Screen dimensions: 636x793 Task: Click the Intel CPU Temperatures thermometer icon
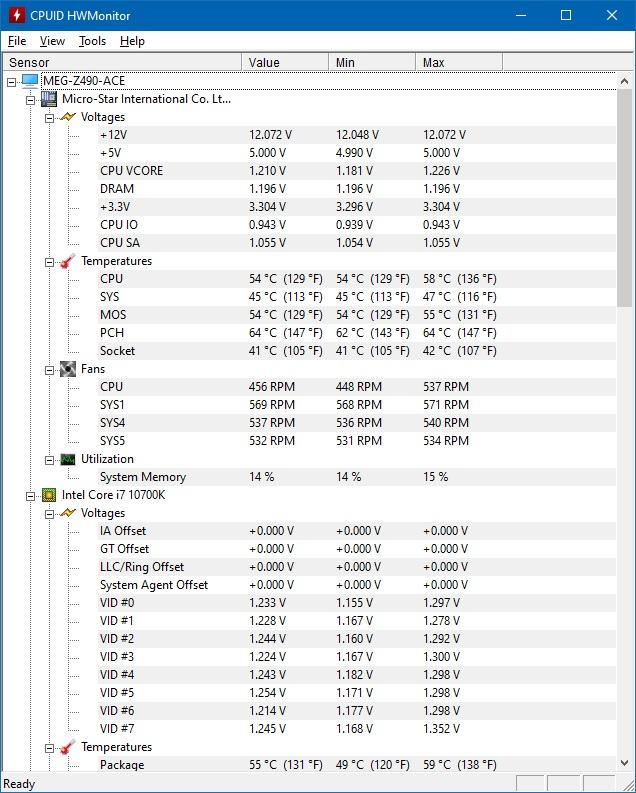tap(68, 747)
